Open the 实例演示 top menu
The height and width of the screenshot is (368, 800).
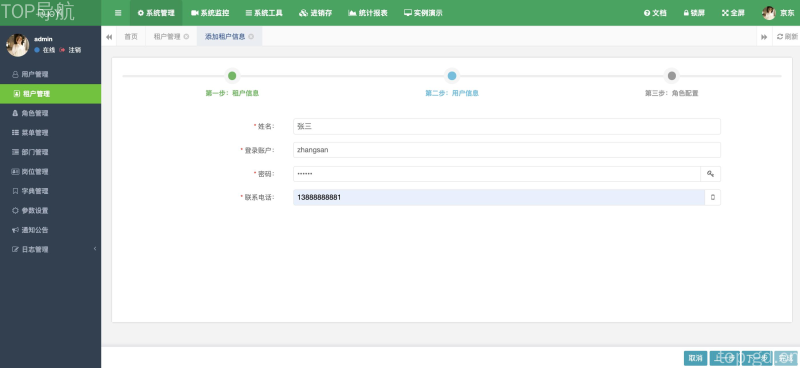pyautogui.click(x=423, y=13)
